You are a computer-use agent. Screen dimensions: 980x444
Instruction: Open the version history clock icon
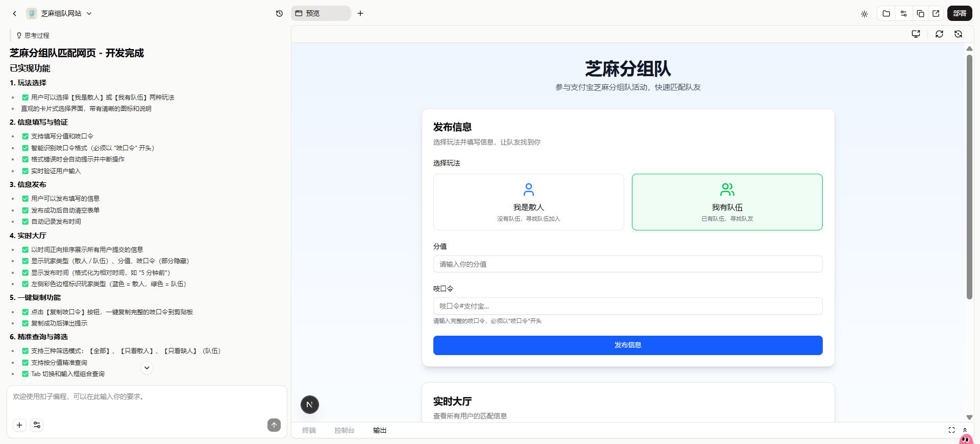[279, 14]
